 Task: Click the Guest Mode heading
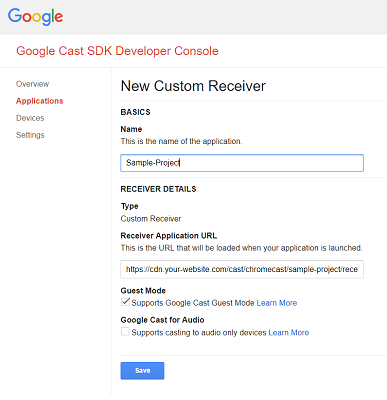point(143,291)
